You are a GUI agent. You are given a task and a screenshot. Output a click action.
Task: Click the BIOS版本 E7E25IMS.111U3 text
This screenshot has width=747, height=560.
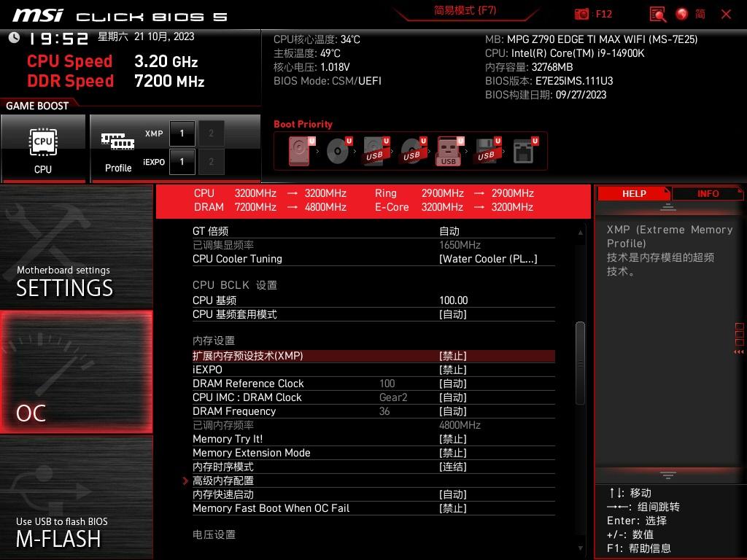(549, 81)
